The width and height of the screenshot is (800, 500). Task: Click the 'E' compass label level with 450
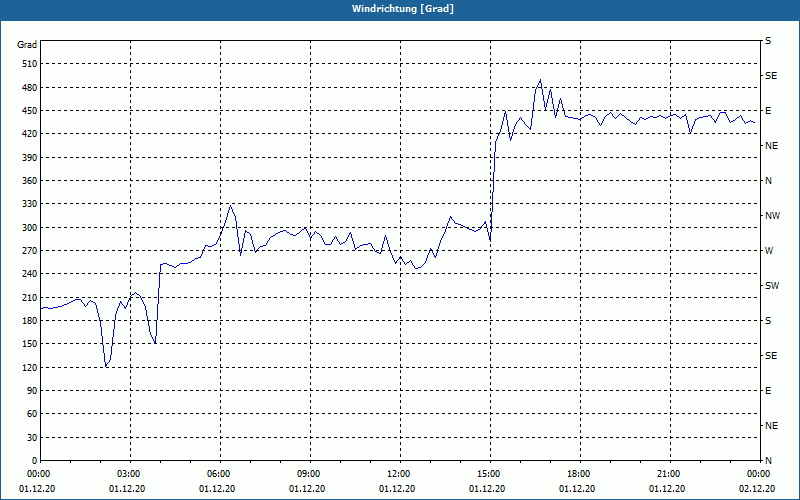(x=768, y=111)
